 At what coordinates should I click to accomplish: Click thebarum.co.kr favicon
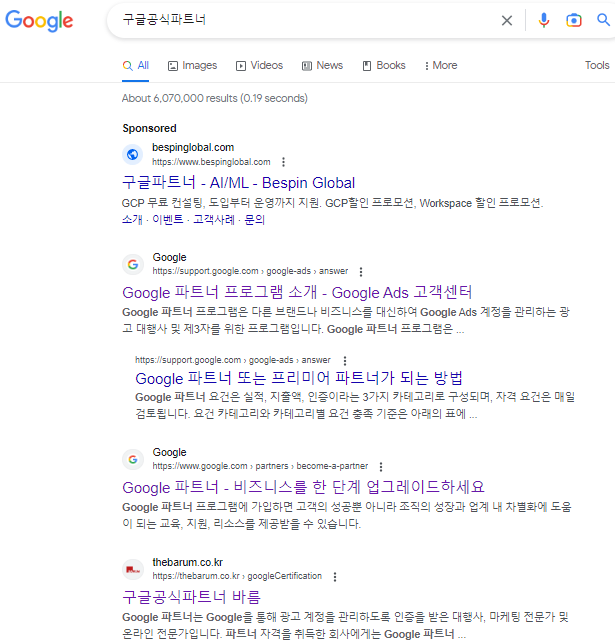[x=133, y=569]
